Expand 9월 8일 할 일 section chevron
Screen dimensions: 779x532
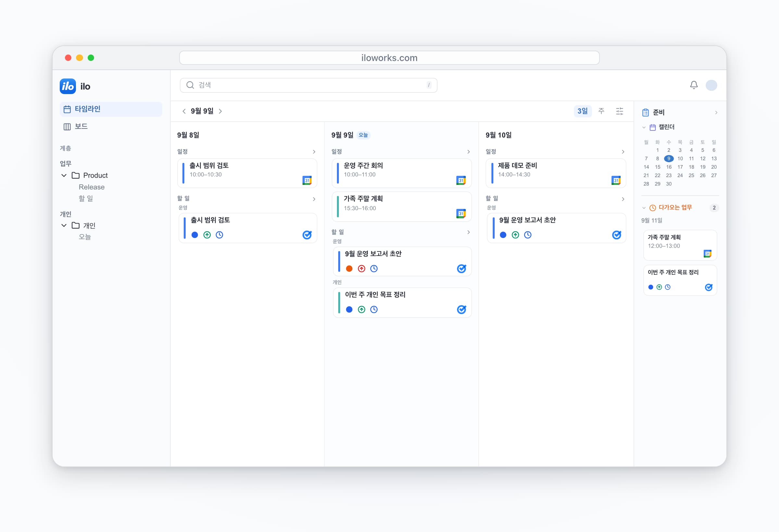pyautogui.click(x=314, y=199)
